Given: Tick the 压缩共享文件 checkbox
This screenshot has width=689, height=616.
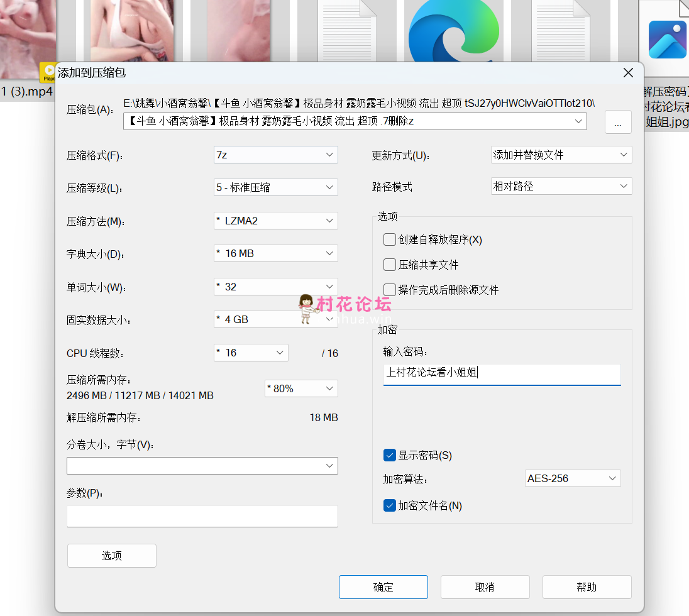Looking at the screenshot, I should click(389, 265).
